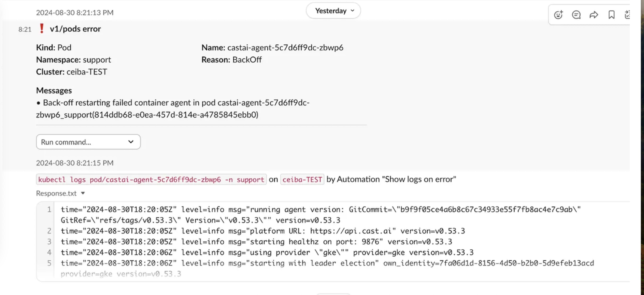Click the 8:21 message timestamp

25,29
